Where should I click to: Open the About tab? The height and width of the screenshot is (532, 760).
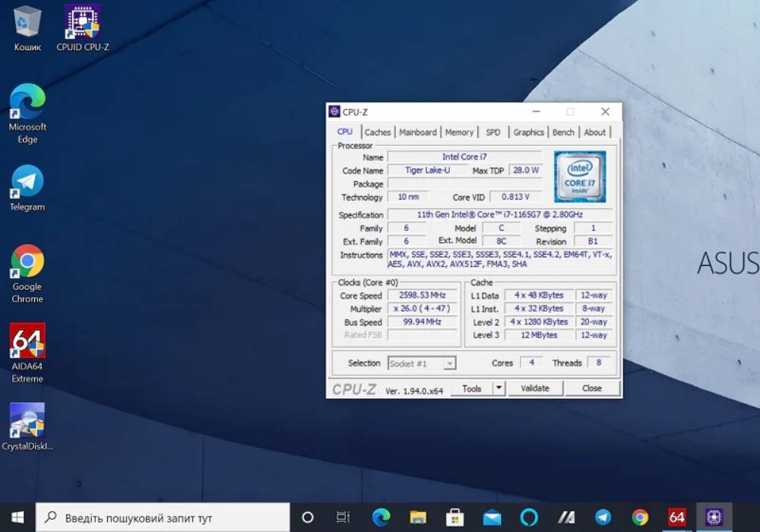pyautogui.click(x=595, y=132)
